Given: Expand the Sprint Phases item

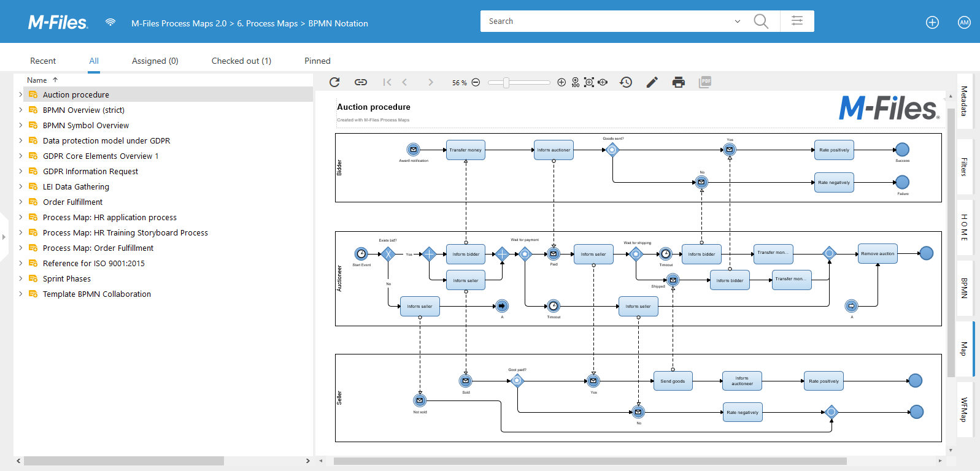Looking at the screenshot, I should click(20, 278).
